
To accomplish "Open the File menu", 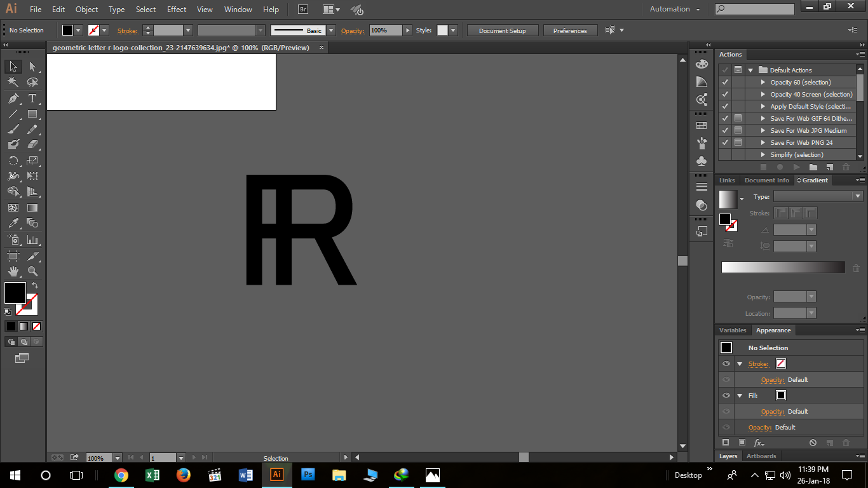I will click(36, 10).
